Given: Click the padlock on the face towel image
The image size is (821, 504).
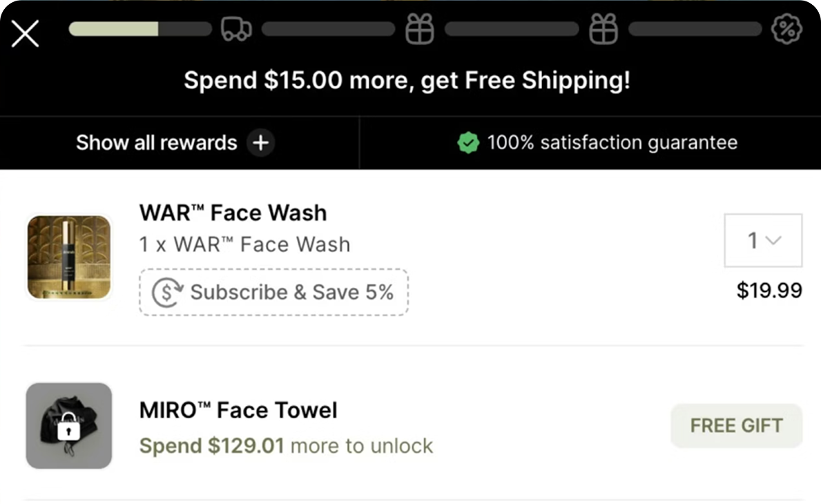Looking at the screenshot, I should click(68, 430).
